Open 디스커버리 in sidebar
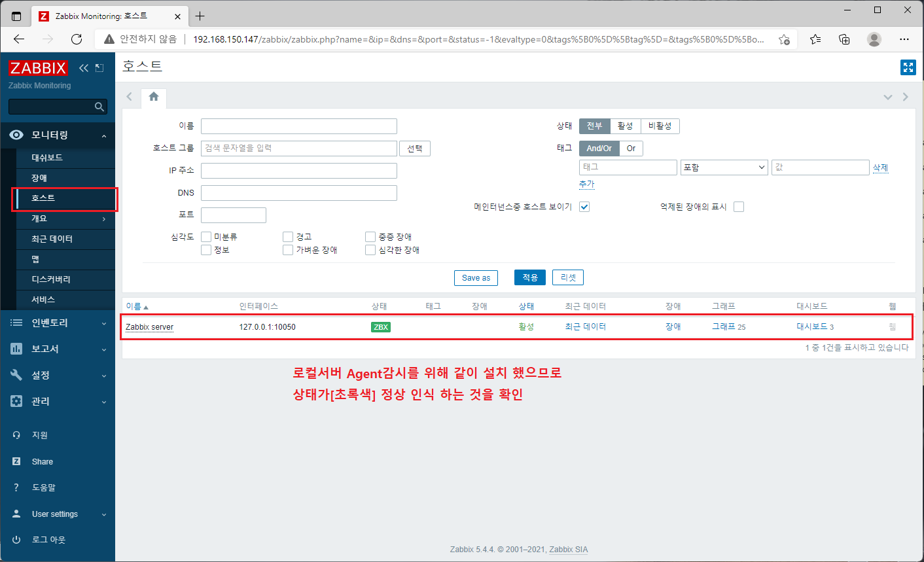 click(x=65, y=279)
